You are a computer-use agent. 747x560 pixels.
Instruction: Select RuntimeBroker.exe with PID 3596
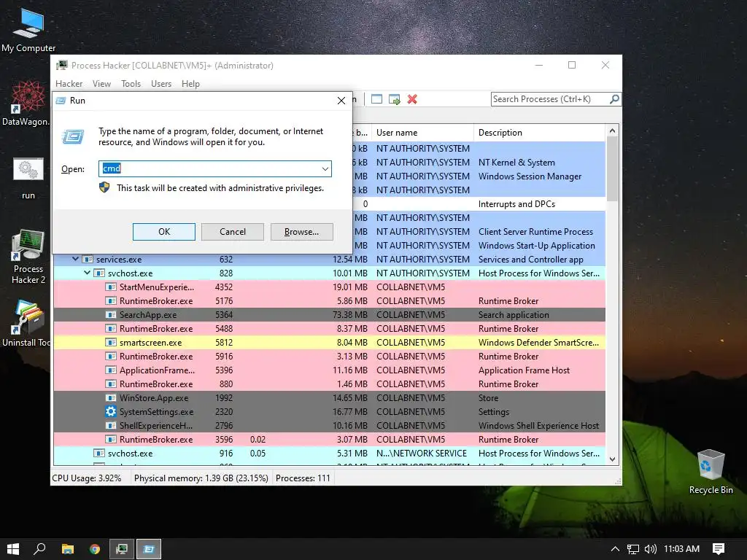coord(329,439)
